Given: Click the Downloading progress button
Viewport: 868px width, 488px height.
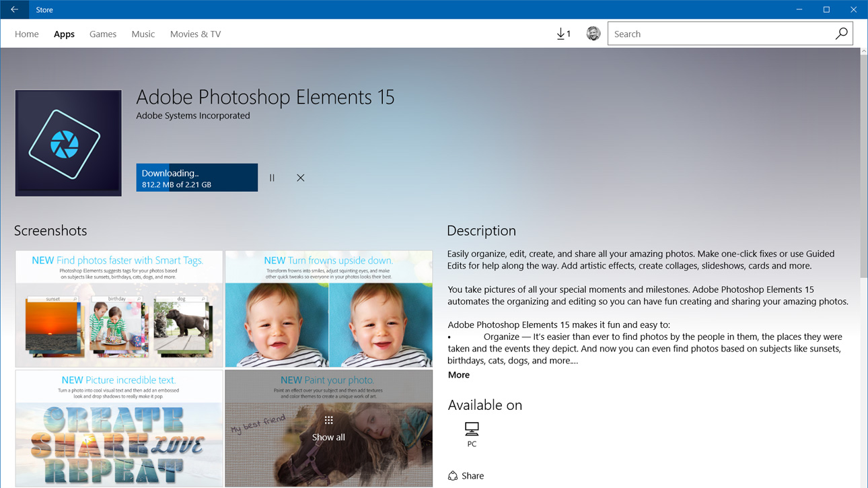Looking at the screenshot, I should (x=196, y=177).
